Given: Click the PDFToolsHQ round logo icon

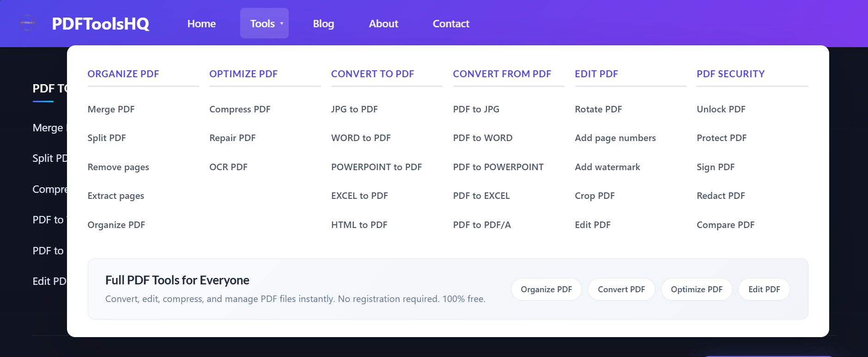Looking at the screenshot, I should (x=27, y=23).
